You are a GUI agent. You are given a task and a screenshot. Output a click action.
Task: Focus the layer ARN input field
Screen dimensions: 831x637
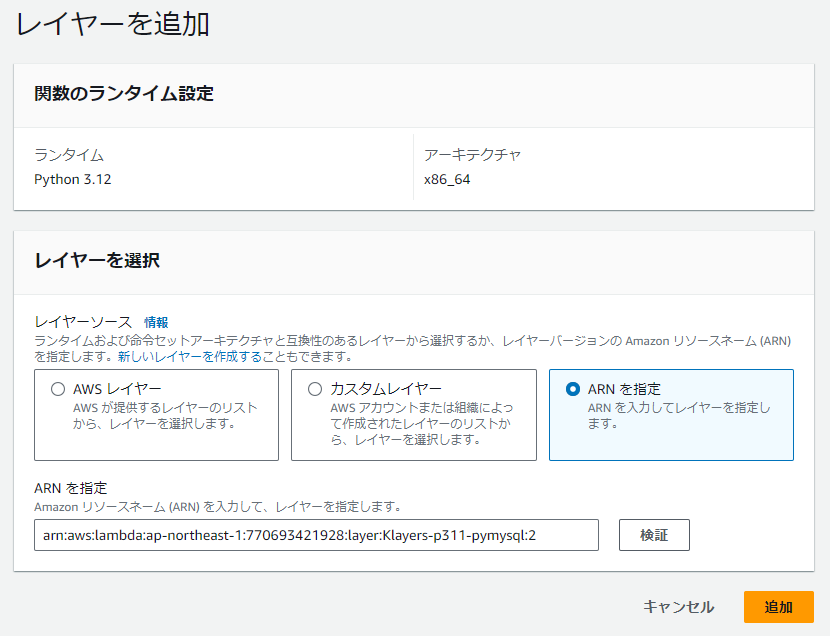point(316,535)
